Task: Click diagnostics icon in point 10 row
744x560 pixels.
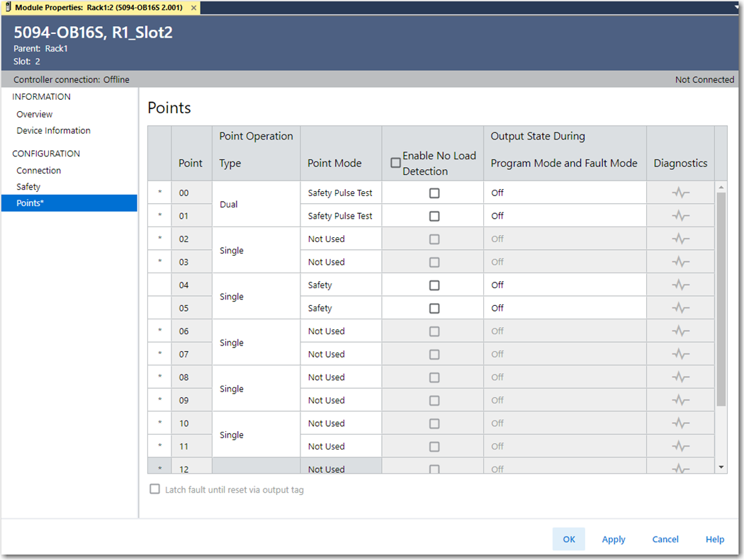Action: (680, 423)
